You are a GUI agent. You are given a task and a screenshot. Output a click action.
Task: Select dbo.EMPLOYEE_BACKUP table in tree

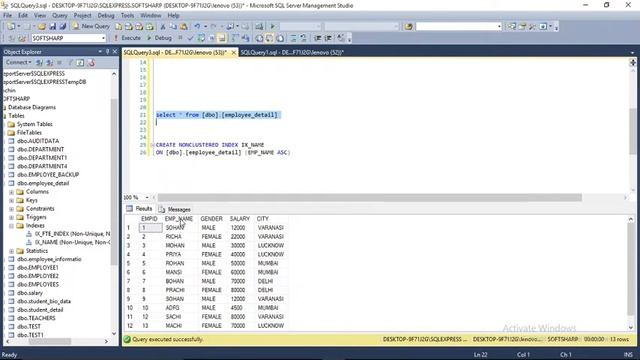pyautogui.click(x=48, y=175)
